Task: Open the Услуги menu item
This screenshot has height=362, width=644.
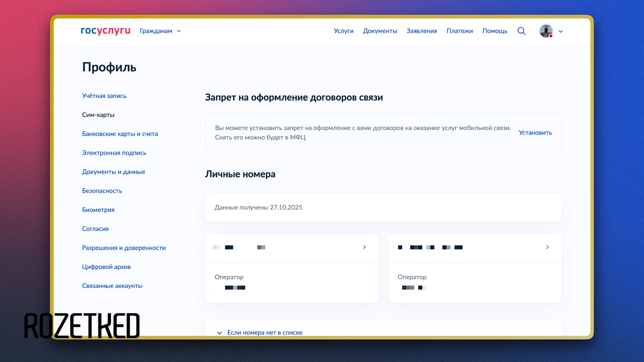Action: 343,31
